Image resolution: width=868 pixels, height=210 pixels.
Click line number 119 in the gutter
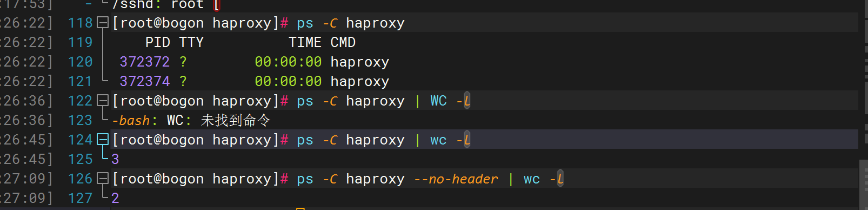point(81,43)
